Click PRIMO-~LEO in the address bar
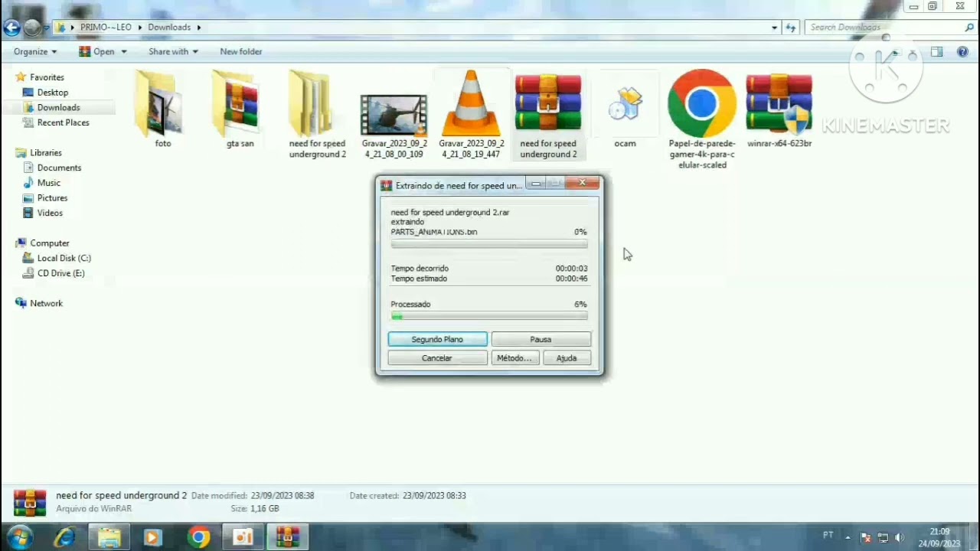The height and width of the screenshot is (551, 980). pos(106,28)
